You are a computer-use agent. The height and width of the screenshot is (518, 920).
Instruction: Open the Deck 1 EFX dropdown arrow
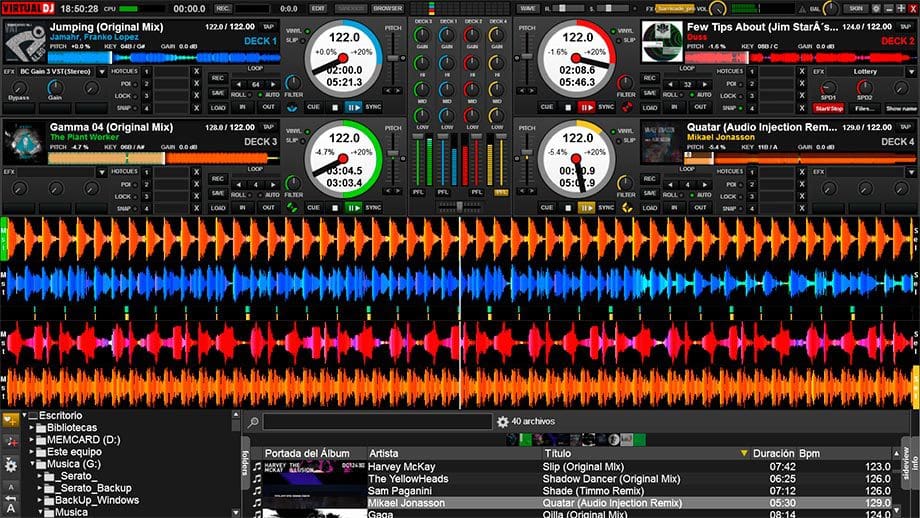coord(101,72)
